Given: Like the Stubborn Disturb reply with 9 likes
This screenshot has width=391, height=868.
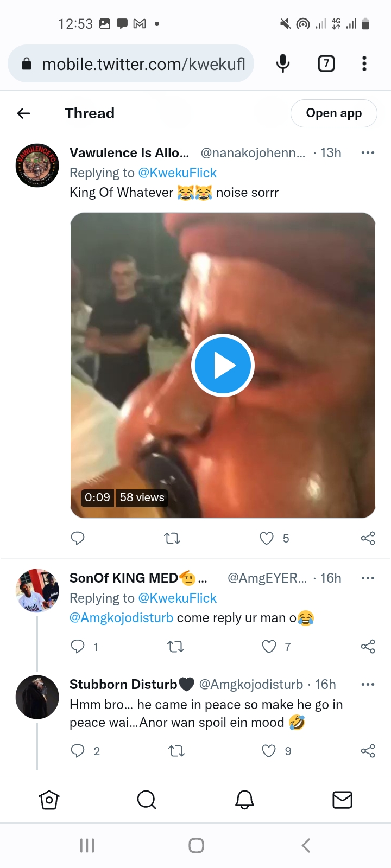Looking at the screenshot, I should (x=269, y=751).
